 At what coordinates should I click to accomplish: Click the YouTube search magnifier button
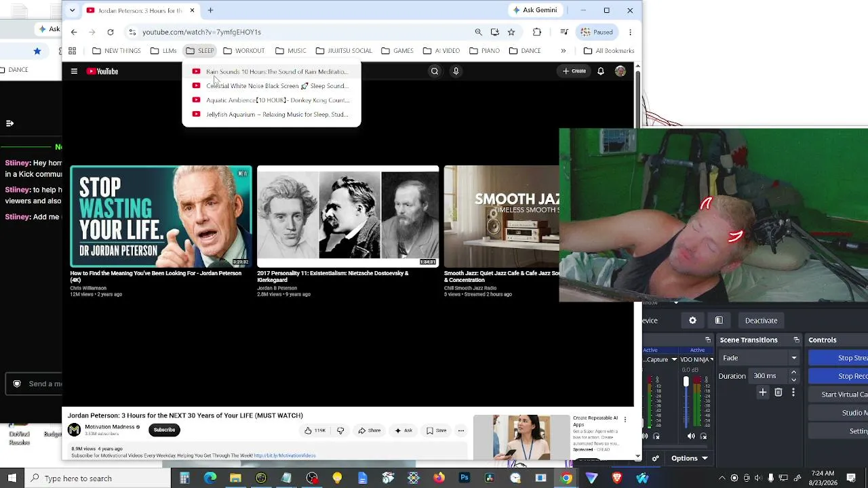435,71
